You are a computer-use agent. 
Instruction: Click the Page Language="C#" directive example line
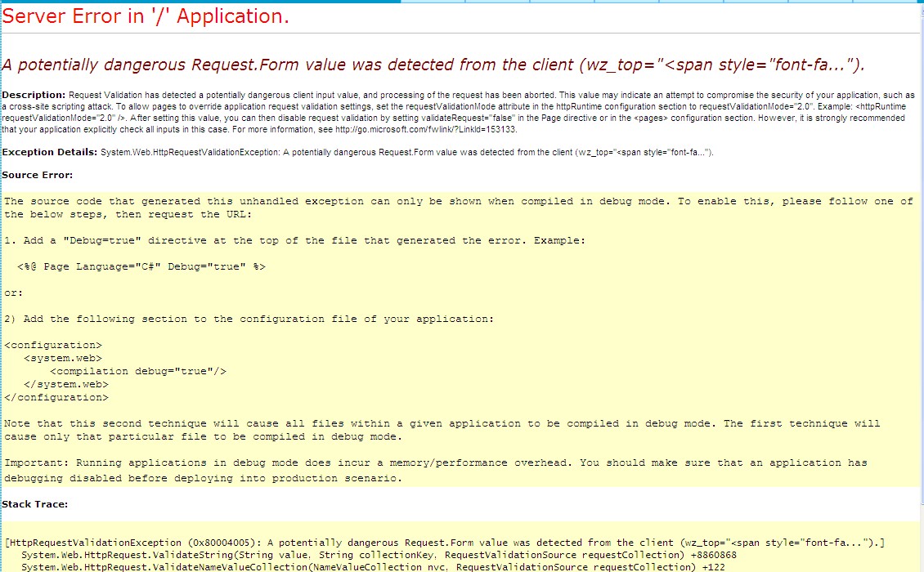pos(141,266)
